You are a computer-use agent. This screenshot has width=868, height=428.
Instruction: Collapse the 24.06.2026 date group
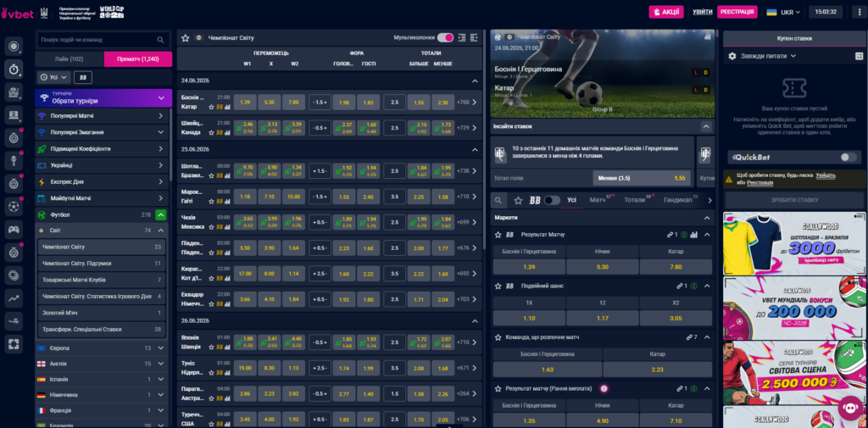pyautogui.click(x=475, y=81)
